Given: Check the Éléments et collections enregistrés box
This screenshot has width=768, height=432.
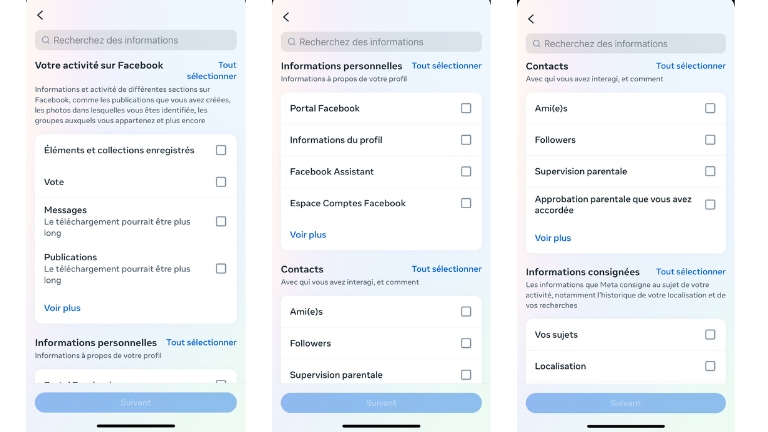Looking at the screenshot, I should [x=221, y=150].
